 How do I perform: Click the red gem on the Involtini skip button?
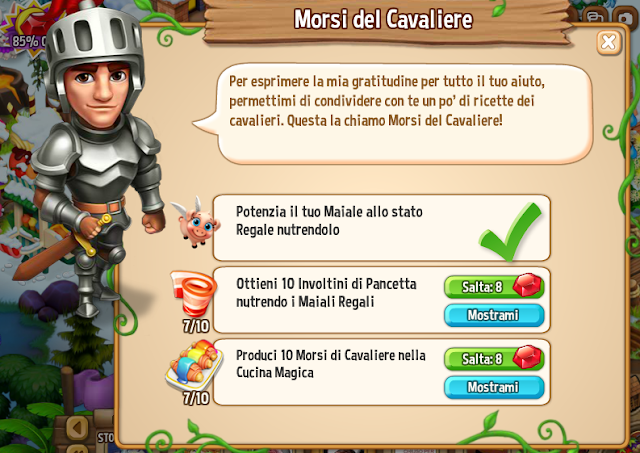(x=527, y=285)
